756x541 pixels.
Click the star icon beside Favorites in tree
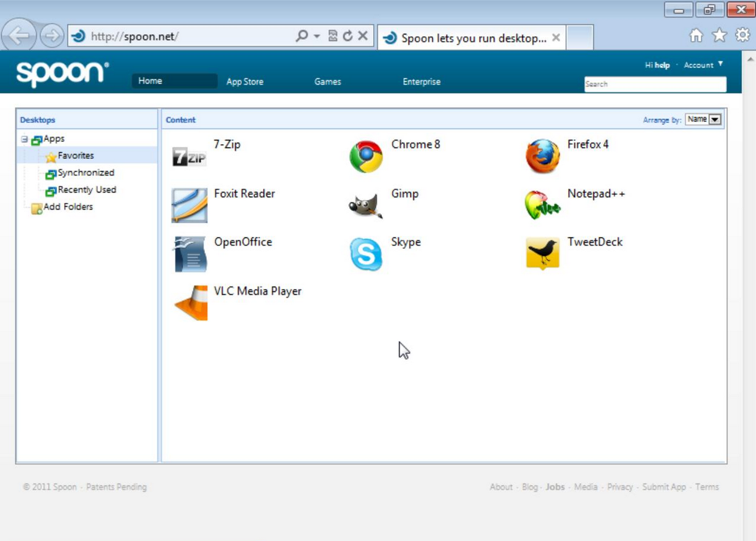click(x=51, y=157)
